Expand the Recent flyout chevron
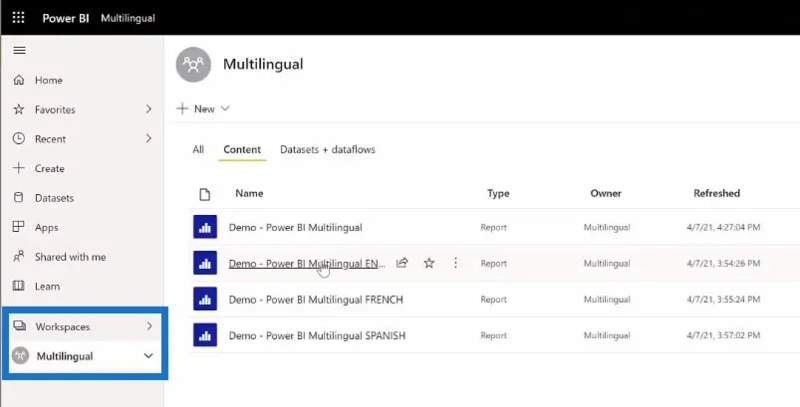800x407 pixels. coord(148,138)
